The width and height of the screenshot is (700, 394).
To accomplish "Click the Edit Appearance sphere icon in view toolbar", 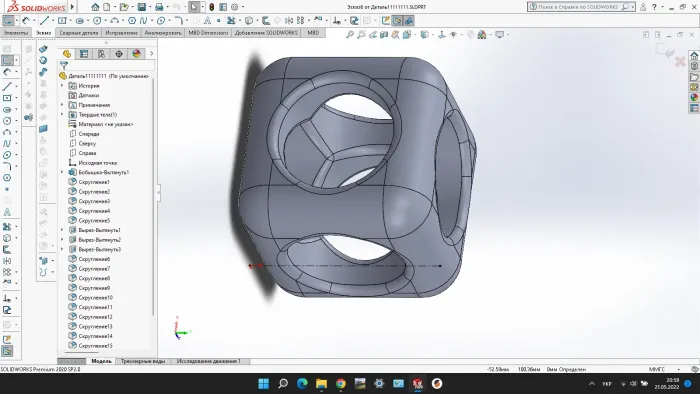I will [482, 34].
